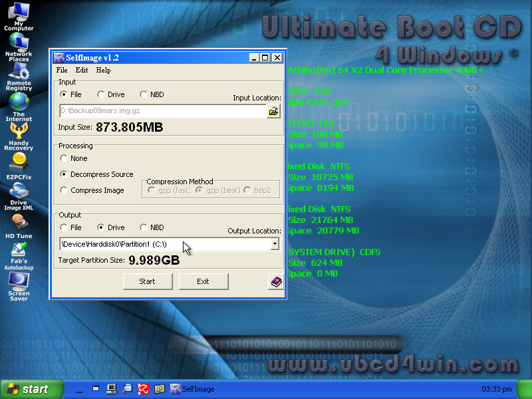Screen dimensions: 532x399
Task: Launch the EZPCFix smiley desktop icon
Action: click(19, 166)
